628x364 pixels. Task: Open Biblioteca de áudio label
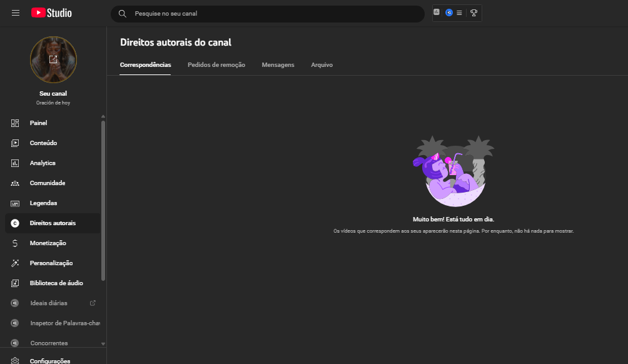[56, 283]
